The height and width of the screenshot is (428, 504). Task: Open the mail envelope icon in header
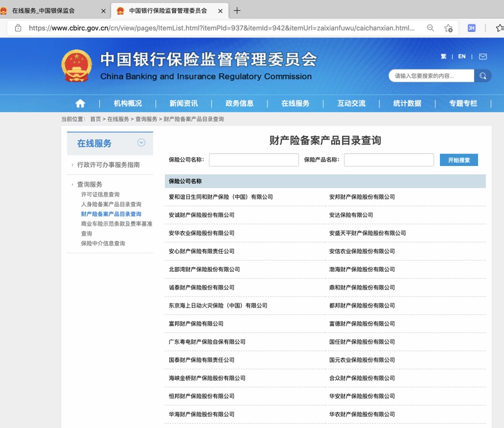[483, 57]
